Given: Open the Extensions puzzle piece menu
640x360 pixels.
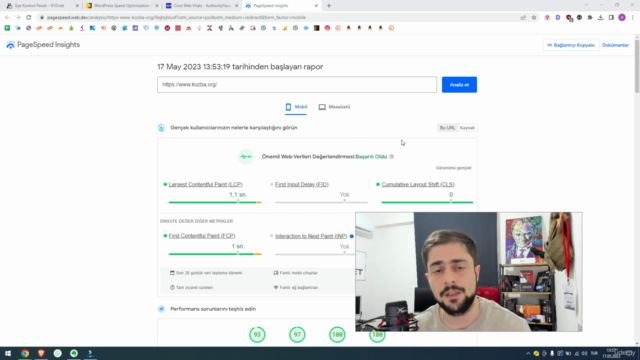Looking at the screenshot, I should pyautogui.click(x=590, y=18).
